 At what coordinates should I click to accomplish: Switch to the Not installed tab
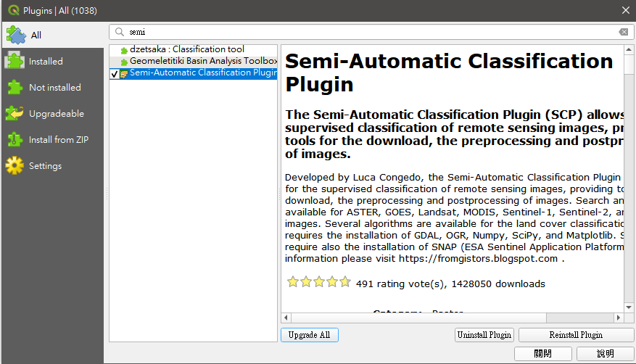53,87
